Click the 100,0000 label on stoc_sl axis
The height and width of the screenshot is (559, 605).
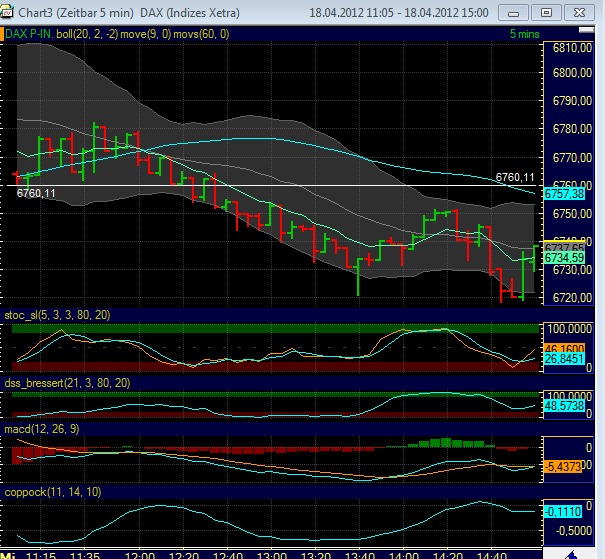coord(570,329)
